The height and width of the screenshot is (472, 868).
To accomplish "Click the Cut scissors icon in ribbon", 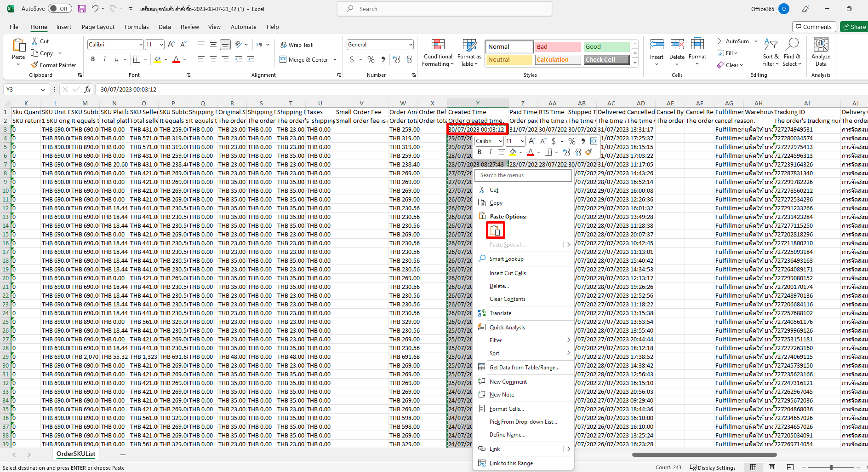I will pyautogui.click(x=34, y=41).
